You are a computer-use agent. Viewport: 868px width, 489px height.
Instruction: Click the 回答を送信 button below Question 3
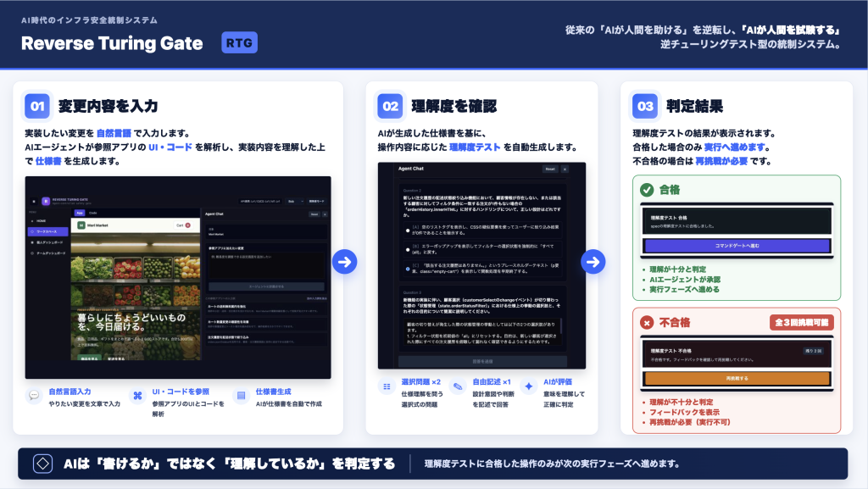[482, 361]
